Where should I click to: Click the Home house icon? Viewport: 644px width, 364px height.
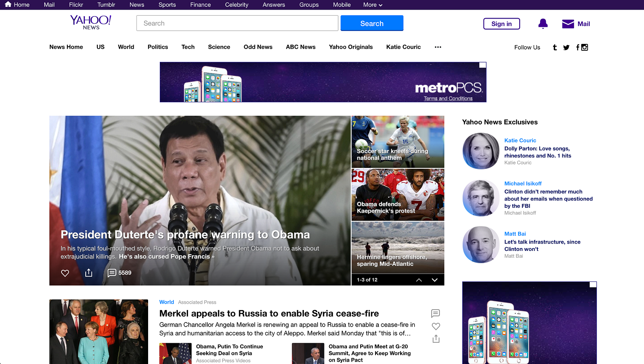pos(8,4)
